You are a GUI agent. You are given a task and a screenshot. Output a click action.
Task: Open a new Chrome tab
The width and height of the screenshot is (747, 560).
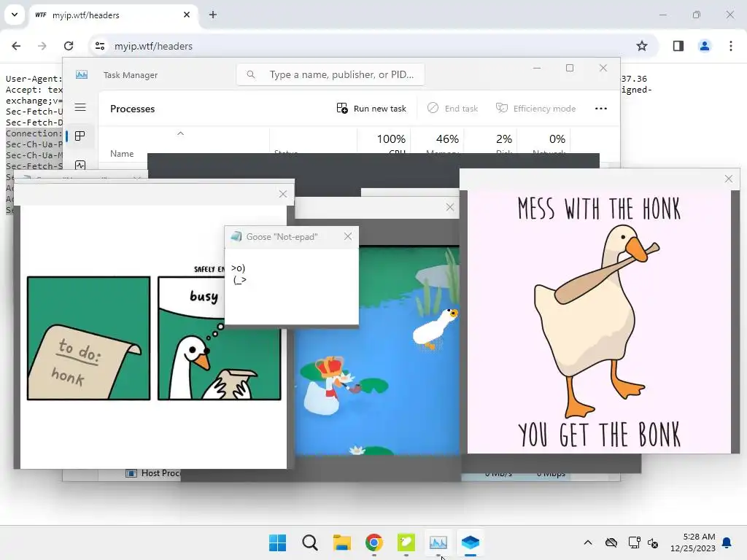(213, 15)
